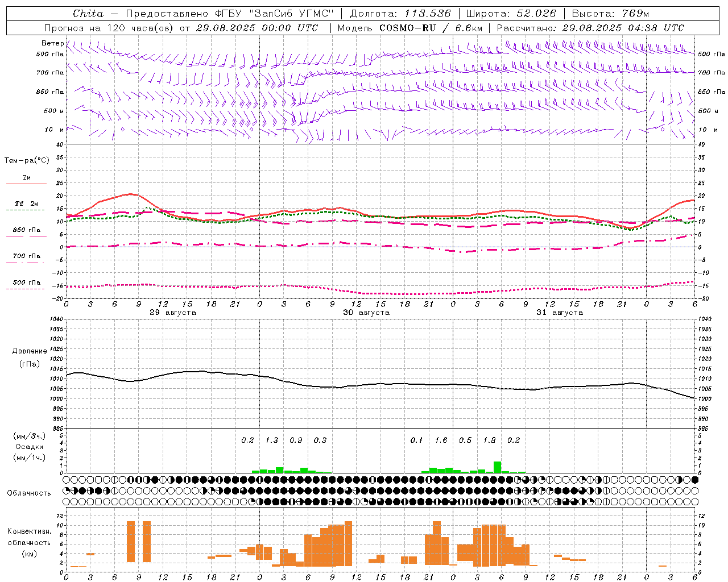Click the "Облачность" cloud cover label

29,493
